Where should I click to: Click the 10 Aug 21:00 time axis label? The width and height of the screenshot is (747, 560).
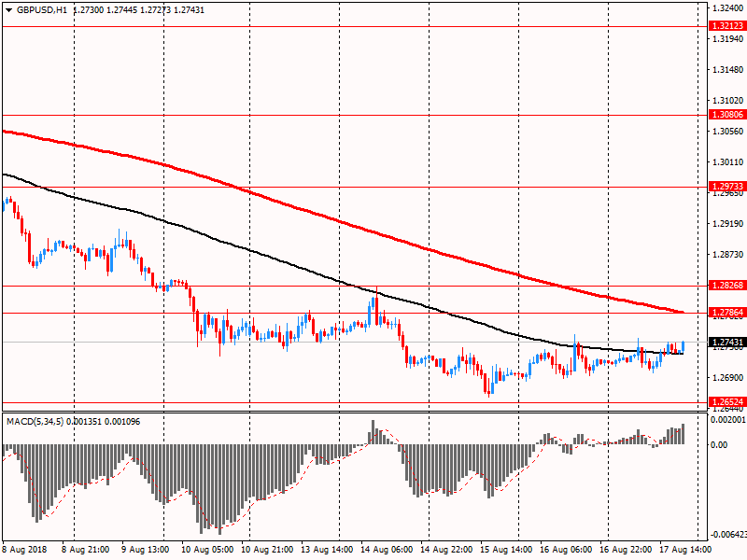[x=267, y=549]
